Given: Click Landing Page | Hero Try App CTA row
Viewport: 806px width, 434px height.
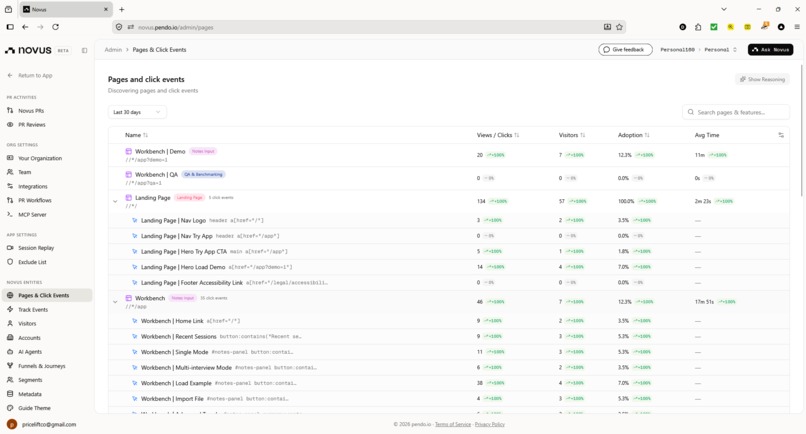Looking at the screenshot, I should (x=449, y=251).
